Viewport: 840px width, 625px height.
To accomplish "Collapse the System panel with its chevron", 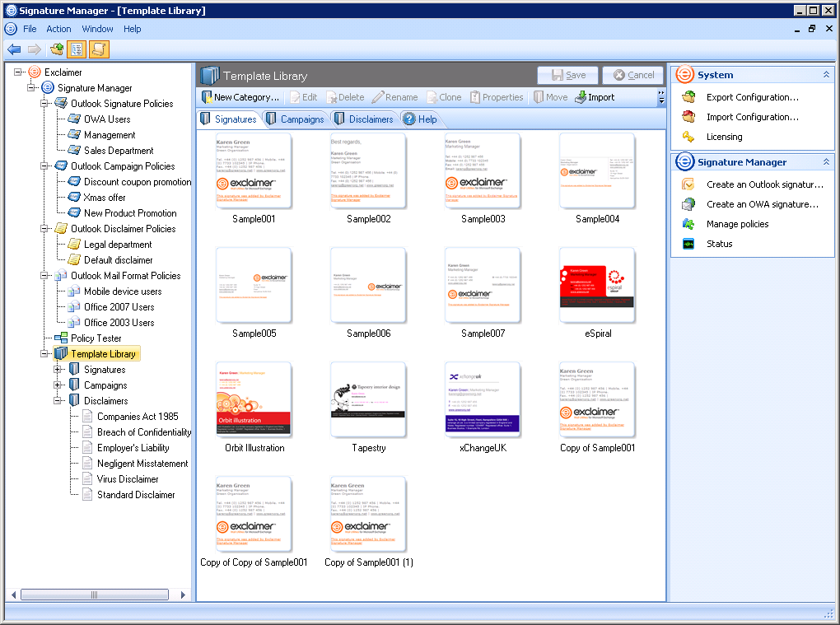I will 828,75.
